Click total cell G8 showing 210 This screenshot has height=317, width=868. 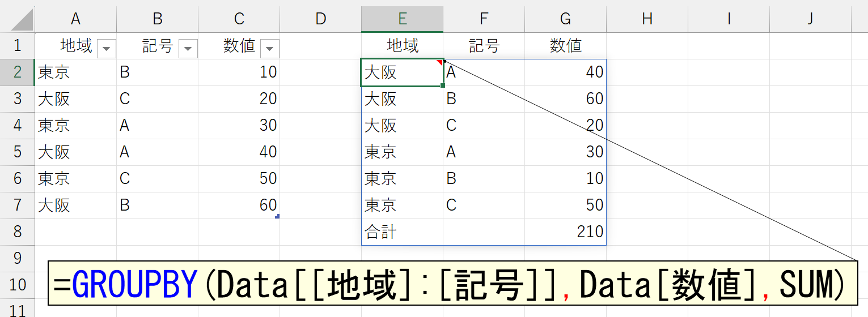tap(566, 232)
